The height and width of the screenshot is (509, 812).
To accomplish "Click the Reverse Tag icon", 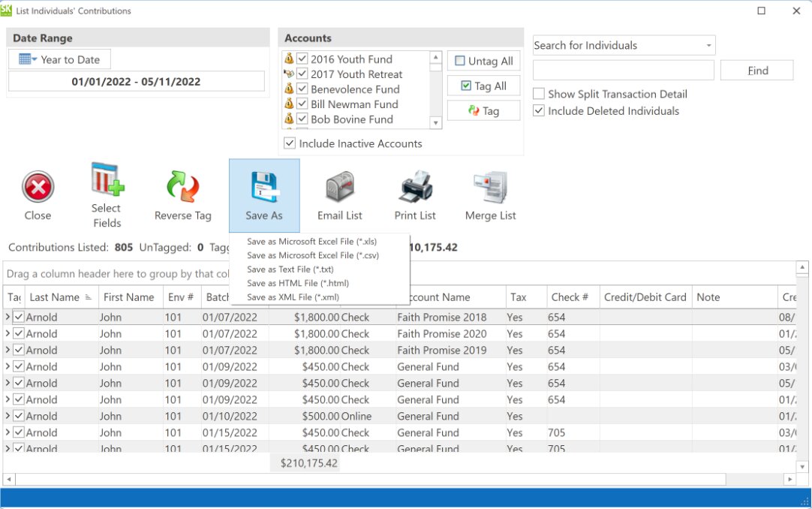I will tap(182, 186).
